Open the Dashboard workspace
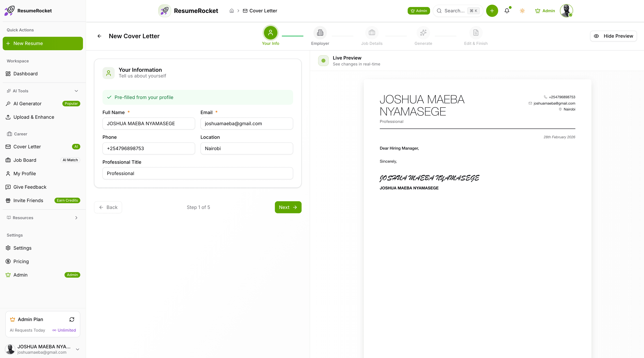Viewport: 644px width, 358px height. click(25, 74)
